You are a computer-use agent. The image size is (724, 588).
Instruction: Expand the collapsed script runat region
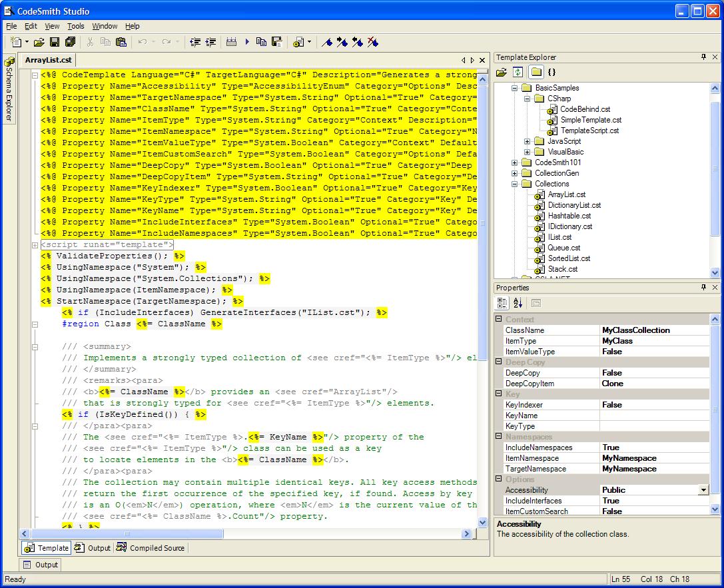pyautogui.click(x=35, y=244)
